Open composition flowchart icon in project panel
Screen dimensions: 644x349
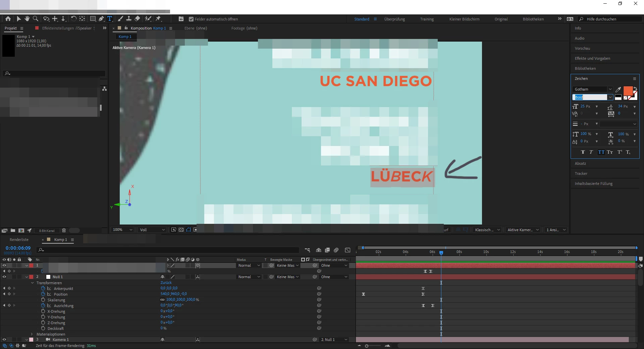pyautogui.click(x=105, y=89)
